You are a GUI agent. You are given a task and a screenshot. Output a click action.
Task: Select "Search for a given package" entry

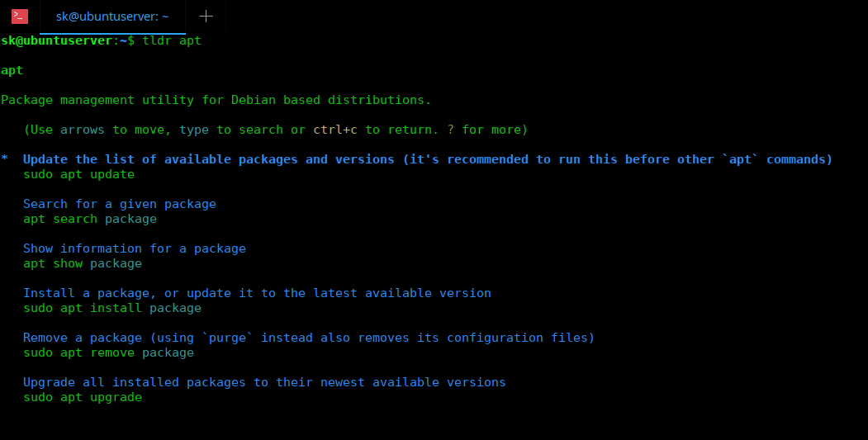coord(119,204)
